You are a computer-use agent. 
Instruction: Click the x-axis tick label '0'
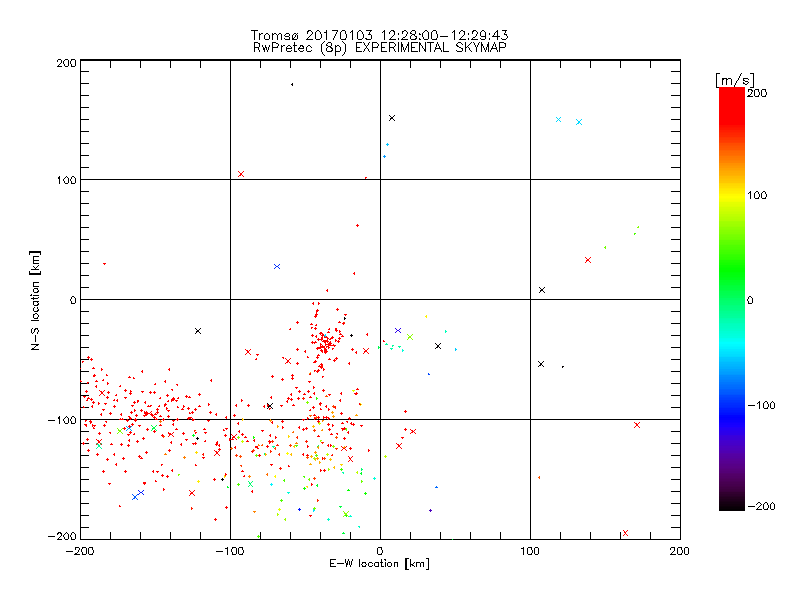click(380, 551)
